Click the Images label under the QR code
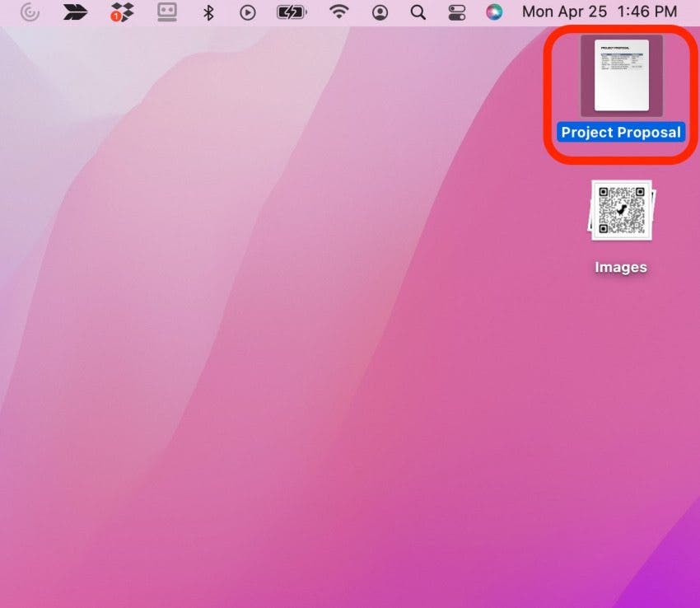Viewport: 700px width, 608px height. pos(620,267)
